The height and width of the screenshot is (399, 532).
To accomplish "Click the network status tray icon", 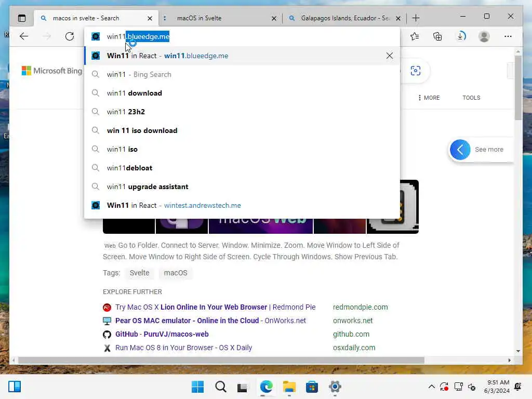I will coord(458,387).
